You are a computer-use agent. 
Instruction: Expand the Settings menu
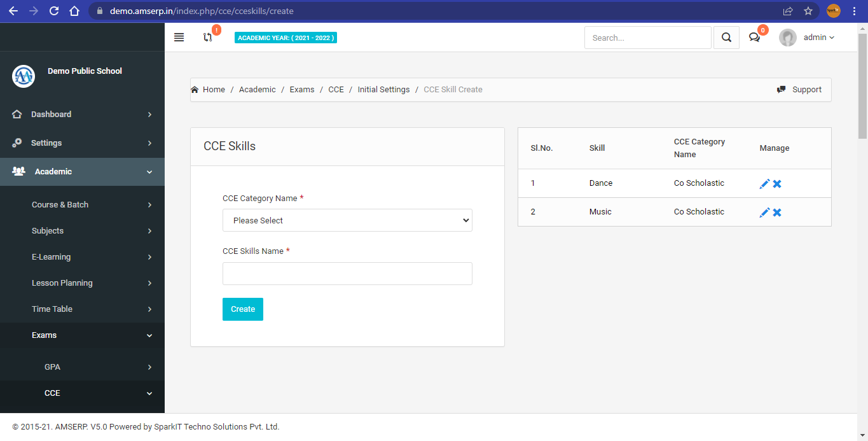[46, 143]
